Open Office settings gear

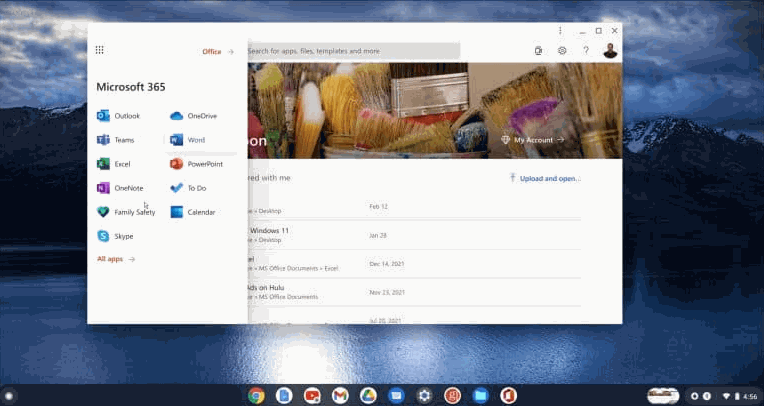[x=562, y=51]
